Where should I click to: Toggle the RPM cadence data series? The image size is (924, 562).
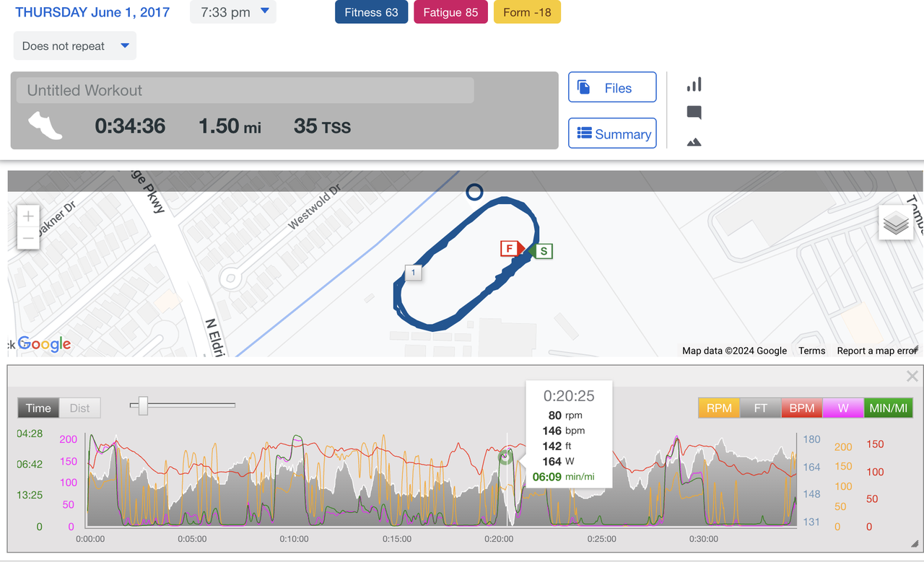[719, 408]
